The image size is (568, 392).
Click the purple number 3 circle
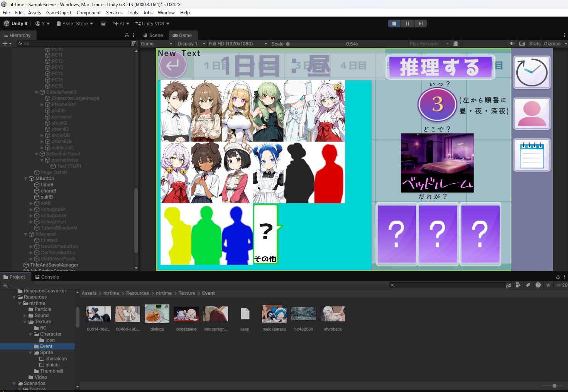click(x=438, y=105)
